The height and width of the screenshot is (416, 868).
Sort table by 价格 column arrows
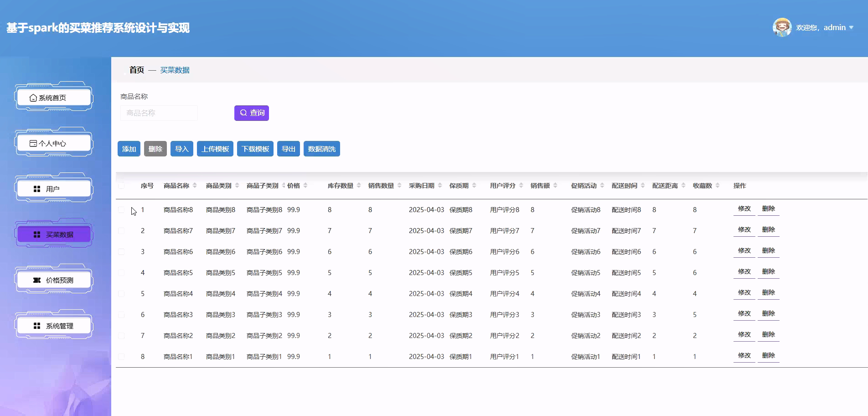[305, 186]
